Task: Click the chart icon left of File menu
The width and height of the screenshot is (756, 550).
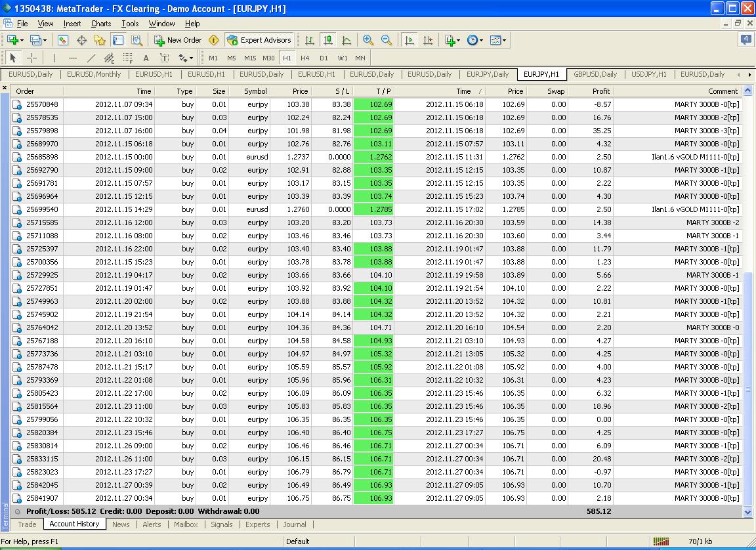Action: (8, 23)
